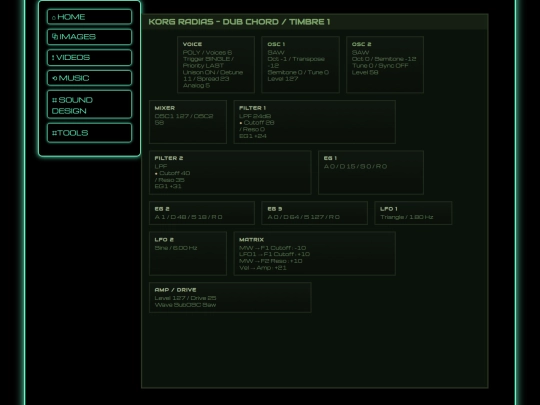540x405 pixels.
Task: Click the 'MW → F1 Cutoff : -10' row
Action: (272, 248)
